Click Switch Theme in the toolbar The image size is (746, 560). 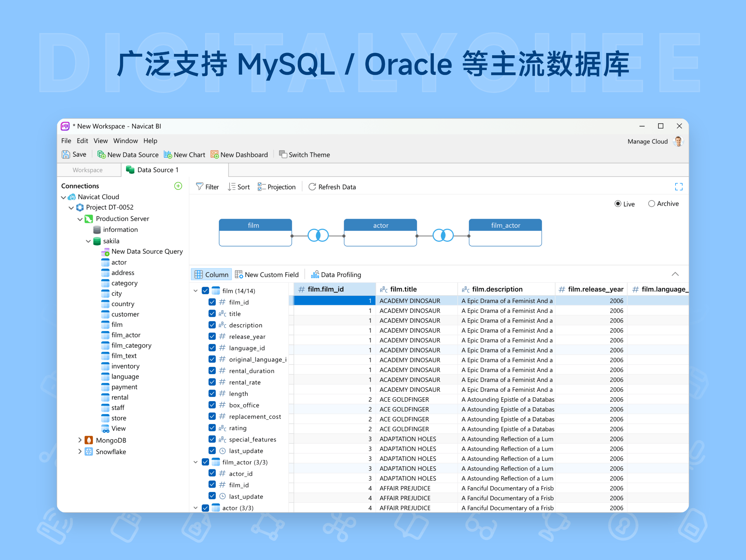[x=304, y=154]
